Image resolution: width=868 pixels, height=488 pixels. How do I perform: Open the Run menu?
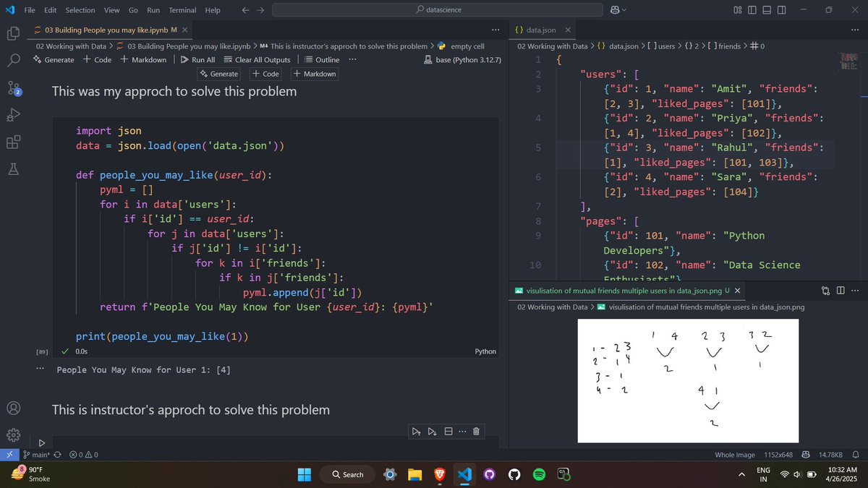(153, 10)
